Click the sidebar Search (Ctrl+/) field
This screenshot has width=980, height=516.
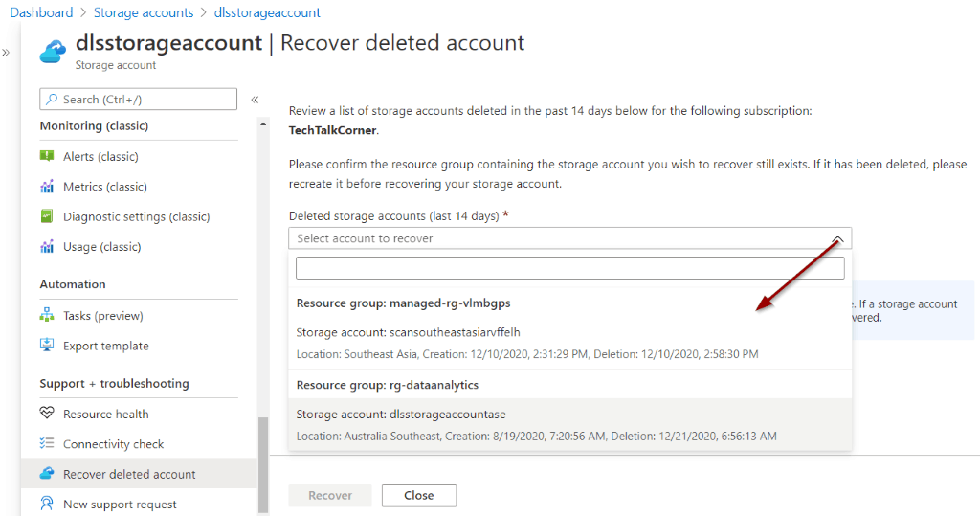[x=138, y=99]
